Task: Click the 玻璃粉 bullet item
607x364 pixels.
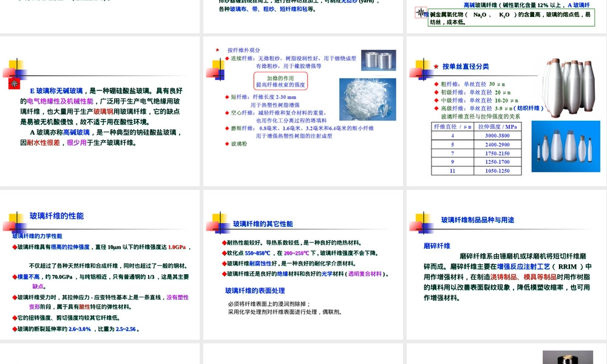Action: [236, 144]
